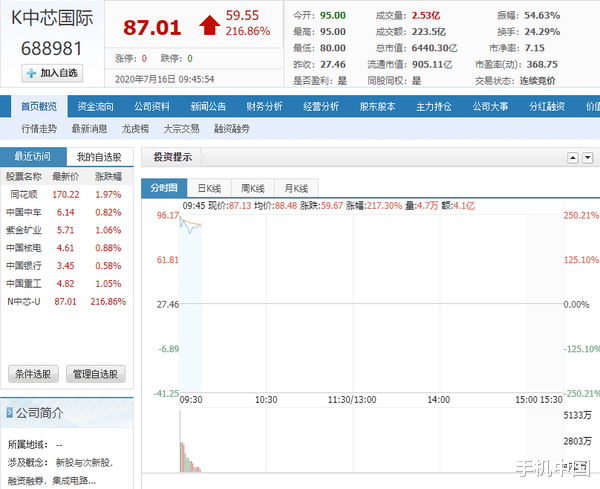600x489 pixels.
Task: Select the 股东股本 menu item
Action: pos(377,106)
